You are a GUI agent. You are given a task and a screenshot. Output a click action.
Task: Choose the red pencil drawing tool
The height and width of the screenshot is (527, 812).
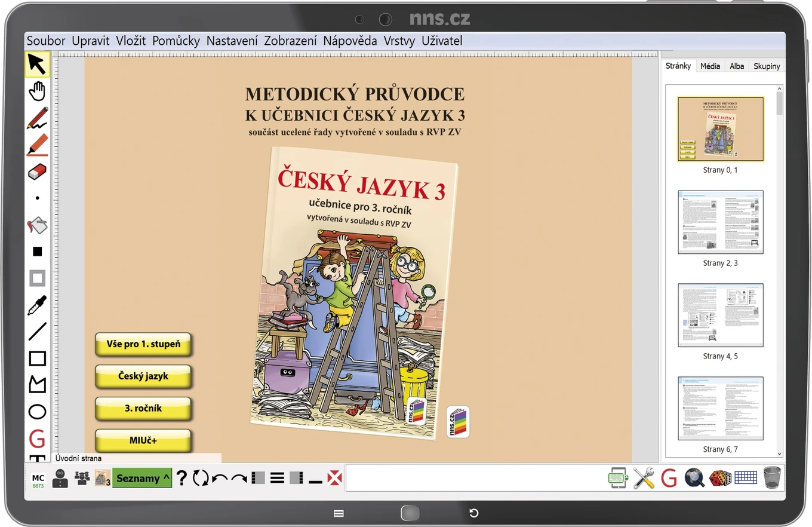(x=37, y=118)
